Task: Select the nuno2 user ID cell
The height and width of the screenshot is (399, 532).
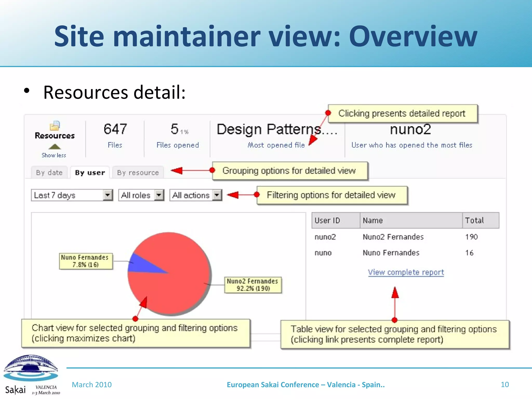Action: click(x=325, y=237)
